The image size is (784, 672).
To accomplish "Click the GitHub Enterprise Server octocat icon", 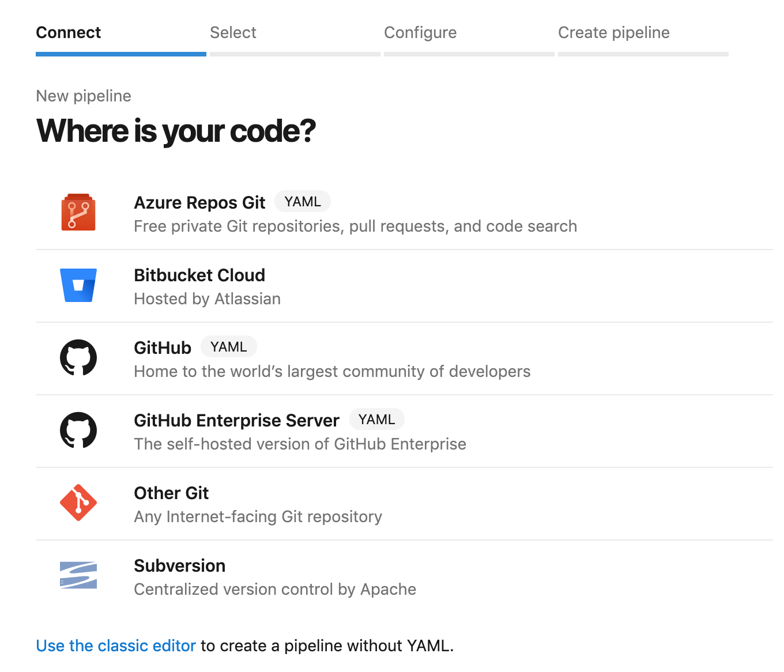I will [x=78, y=430].
